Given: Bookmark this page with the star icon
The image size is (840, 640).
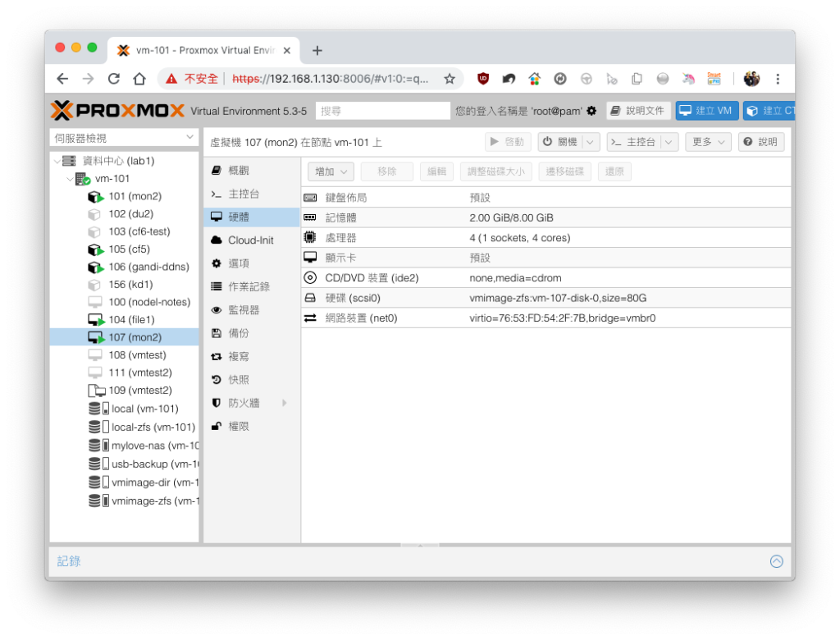Looking at the screenshot, I should point(450,79).
